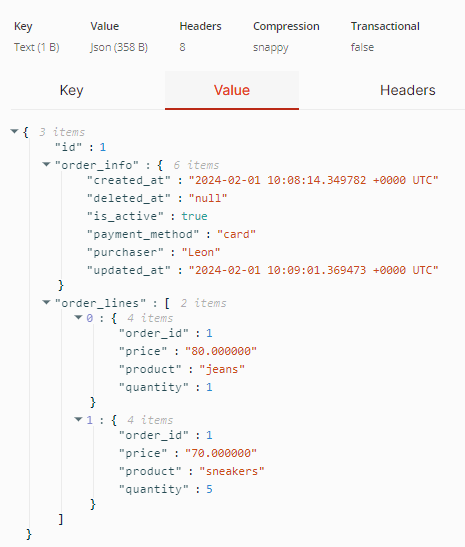Screen dimensions: 465x547
Task: Open the Headers tab
Action: (407, 90)
